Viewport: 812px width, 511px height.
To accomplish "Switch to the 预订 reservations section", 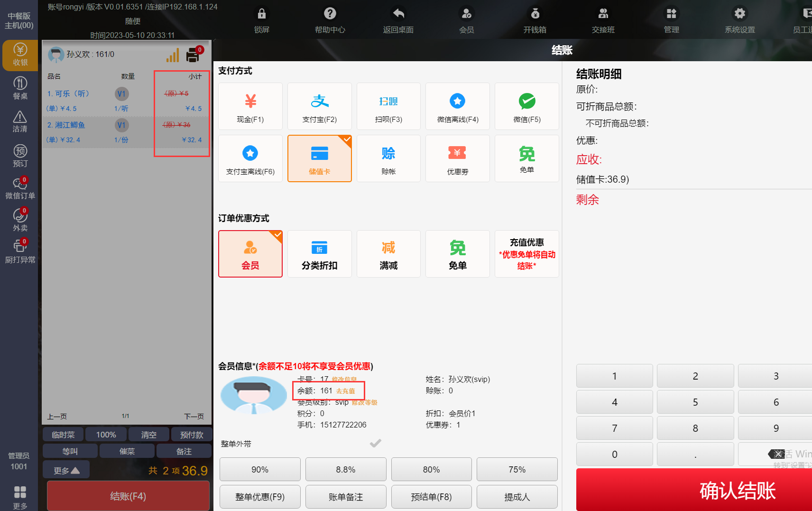I will [x=20, y=156].
